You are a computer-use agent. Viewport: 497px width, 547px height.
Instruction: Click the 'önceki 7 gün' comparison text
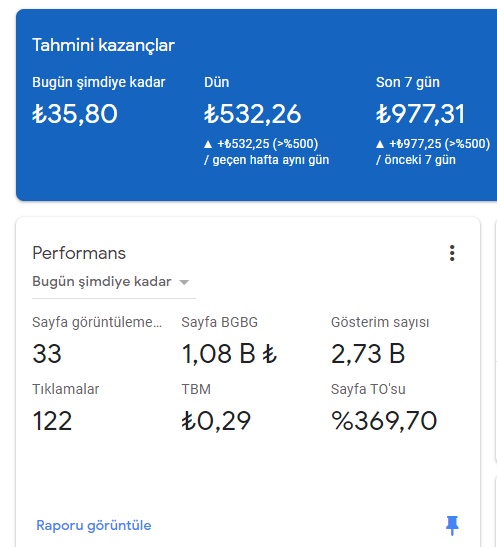click(x=420, y=160)
